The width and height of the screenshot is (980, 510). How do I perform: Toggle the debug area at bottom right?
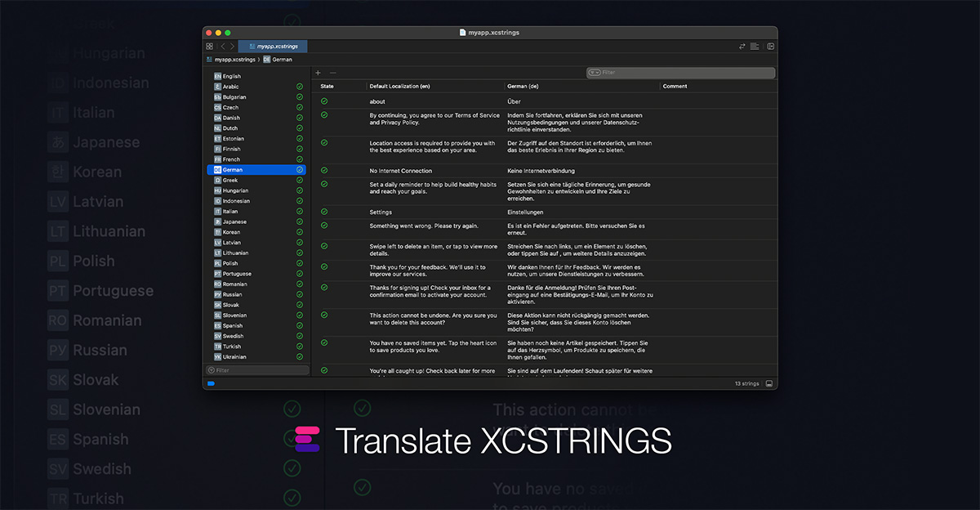coord(768,383)
